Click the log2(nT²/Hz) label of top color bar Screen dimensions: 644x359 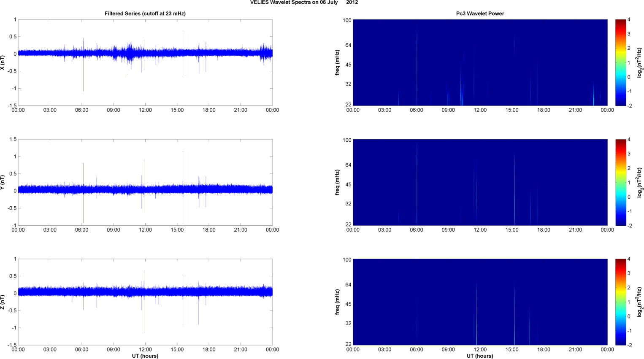[640, 62]
